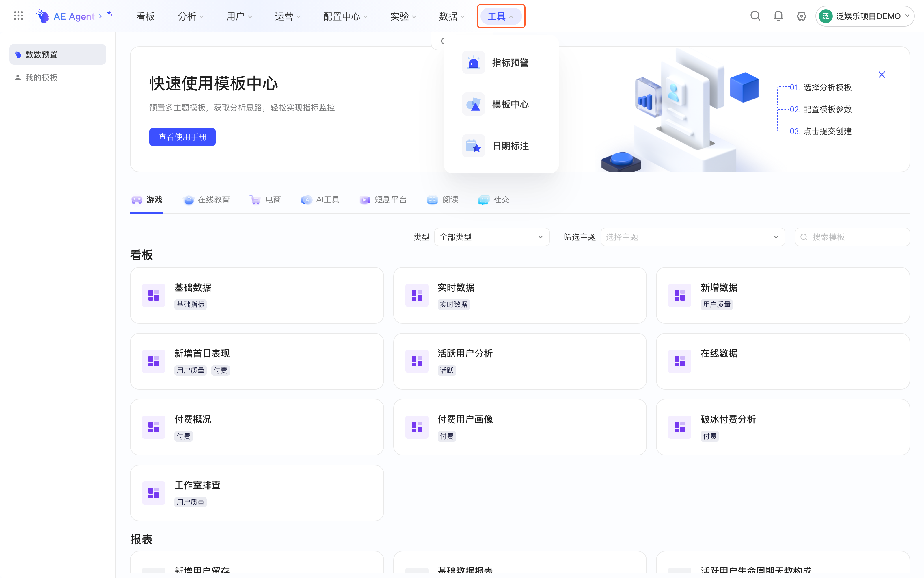Open the 付费用户画像 template card

click(x=520, y=427)
